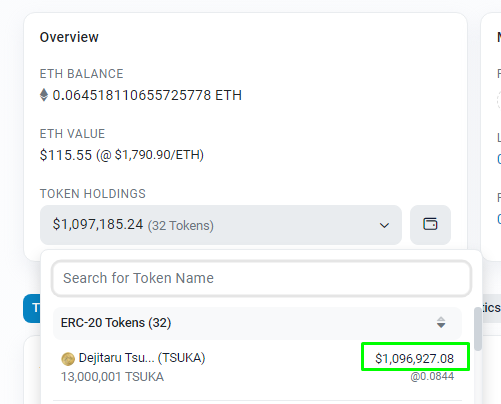The height and width of the screenshot is (404, 501).
Task: Click the ETH VALUE label
Action: (x=72, y=134)
